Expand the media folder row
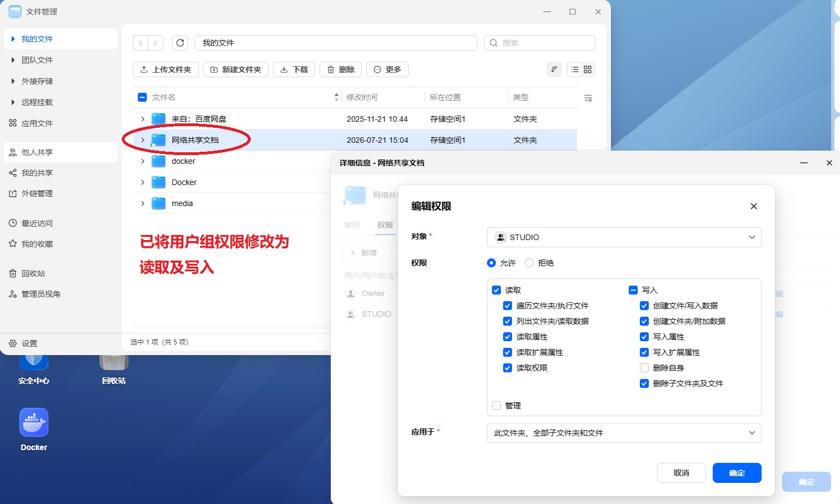Screen dimensions: 840x504 (x=143, y=203)
